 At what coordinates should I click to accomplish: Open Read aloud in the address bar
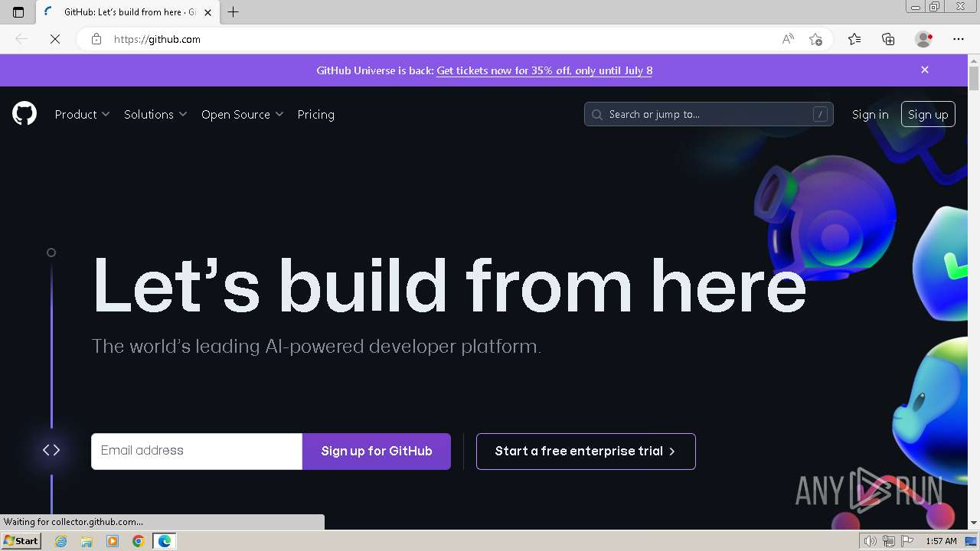point(788,39)
